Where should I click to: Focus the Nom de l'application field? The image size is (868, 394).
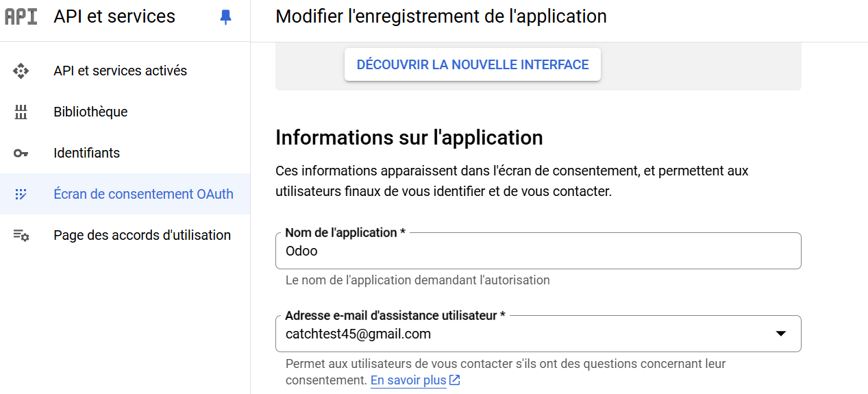point(538,251)
